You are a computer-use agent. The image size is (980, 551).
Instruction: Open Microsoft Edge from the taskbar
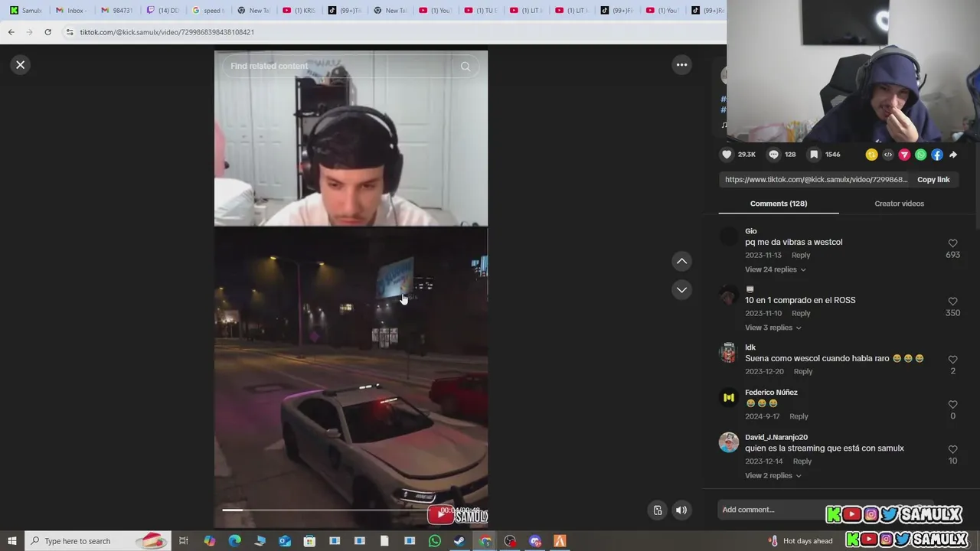point(234,541)
